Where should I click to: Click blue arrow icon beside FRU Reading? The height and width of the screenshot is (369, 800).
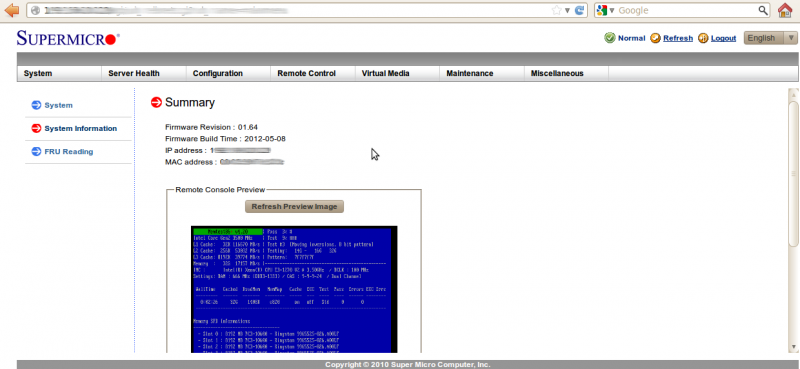(36, 152)
